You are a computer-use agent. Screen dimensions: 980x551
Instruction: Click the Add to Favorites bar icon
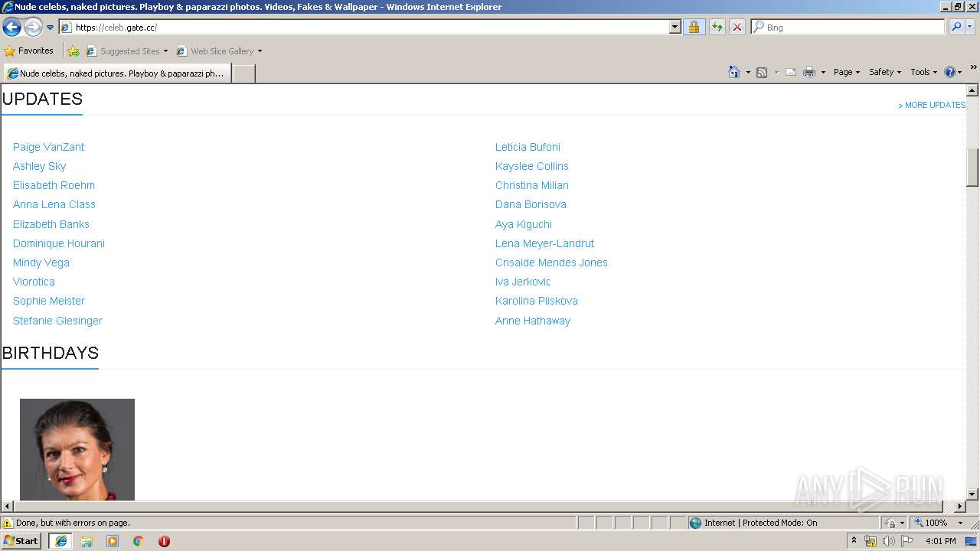[73, 51]
